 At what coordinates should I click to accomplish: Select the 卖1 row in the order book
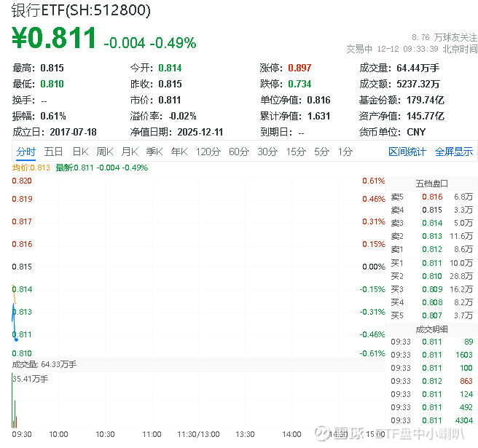click(x=431, y=249)
